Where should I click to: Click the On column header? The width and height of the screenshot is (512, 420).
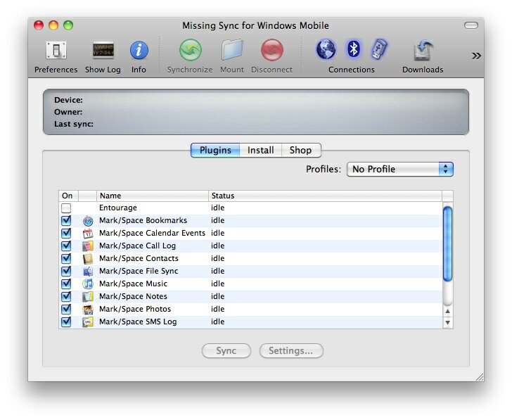pos(69,196)
